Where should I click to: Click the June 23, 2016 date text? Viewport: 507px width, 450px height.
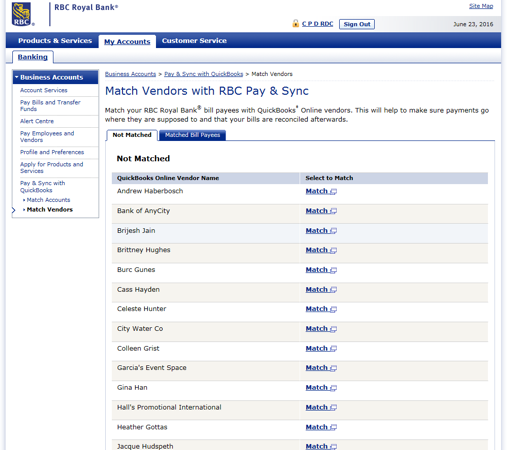tap(473, 24)
